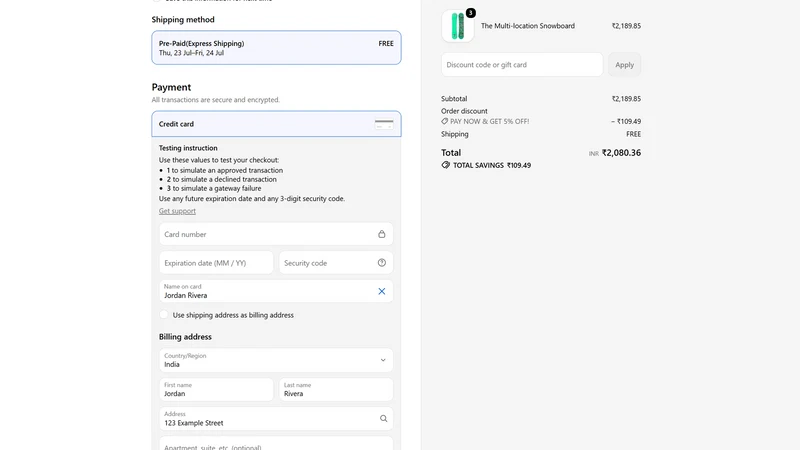This screenshot has width=800, height=450.
Task: Click the Order discount label
Action: [x=464, y=111]
